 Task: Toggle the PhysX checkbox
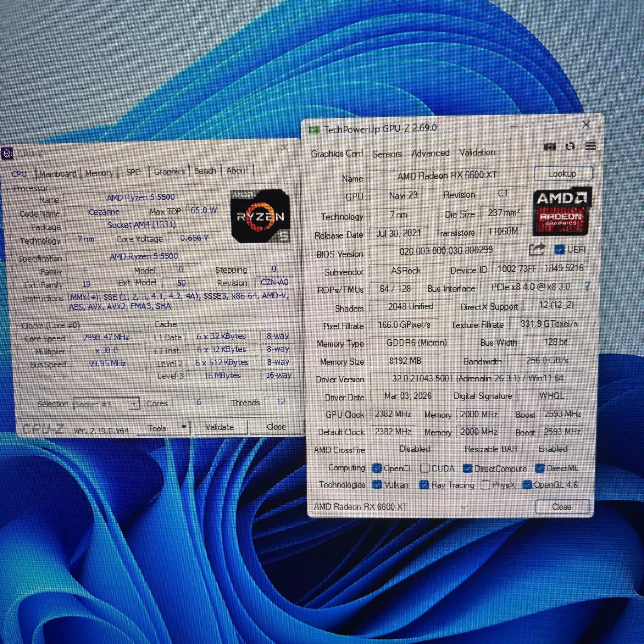[x=485, y=485]
